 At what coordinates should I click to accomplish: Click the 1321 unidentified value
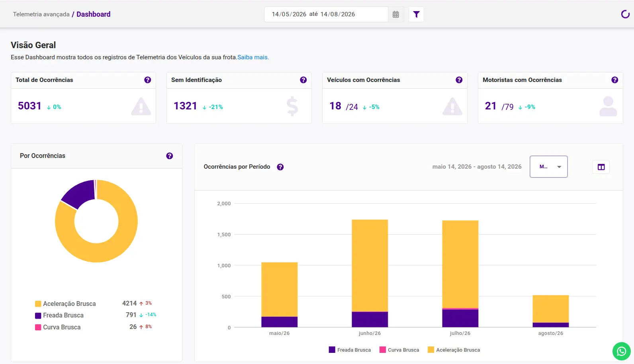186,106
